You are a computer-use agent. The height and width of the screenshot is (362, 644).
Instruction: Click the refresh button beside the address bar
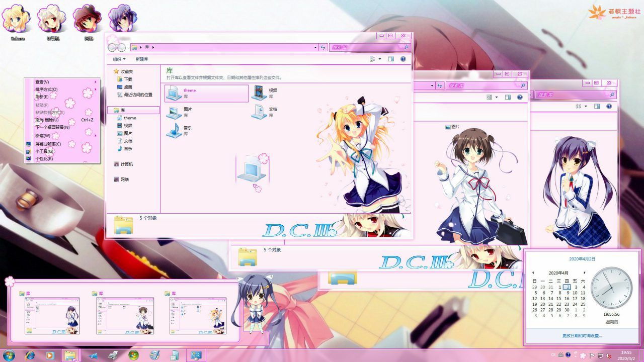click(323, 47)
